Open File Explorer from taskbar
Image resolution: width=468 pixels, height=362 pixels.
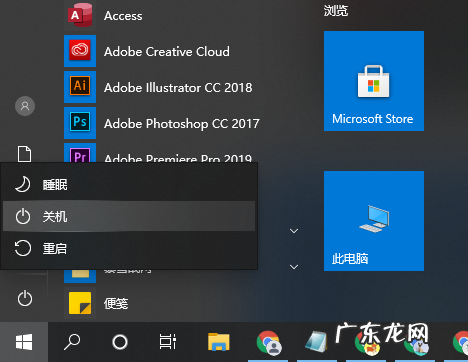[x=219, y=342]
